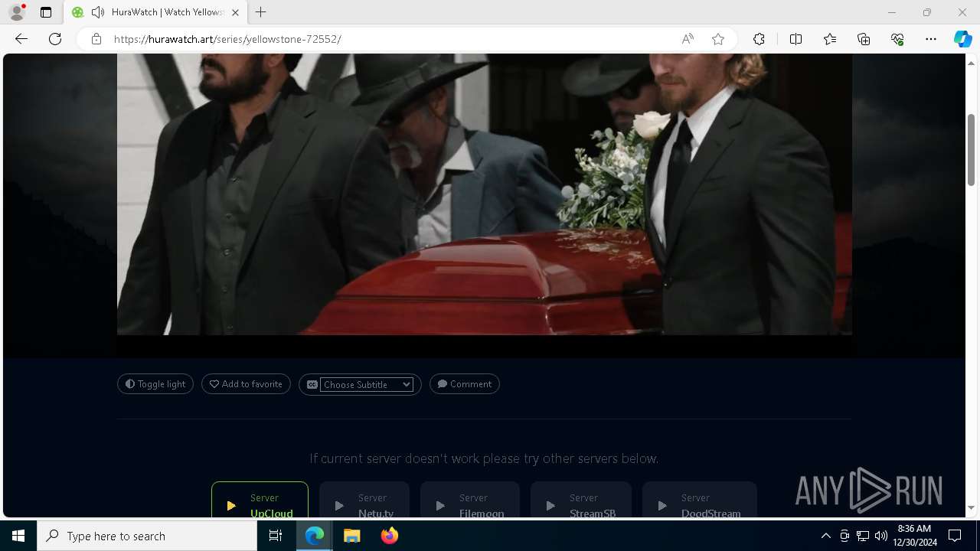Click the taskbar clock showing 8:36 AM
The width and height of the screenshot is (980, 551).
tap(916, 536)
